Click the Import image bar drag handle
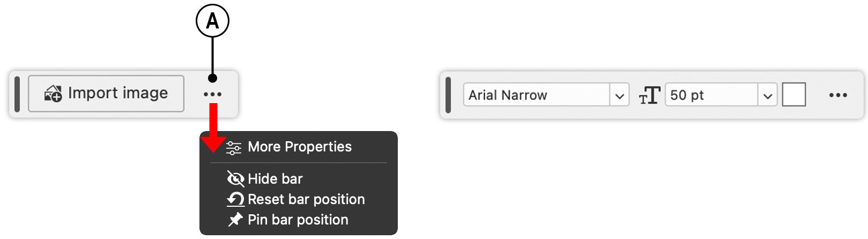Viewport: 868px width, 239px height. [17, 94]
